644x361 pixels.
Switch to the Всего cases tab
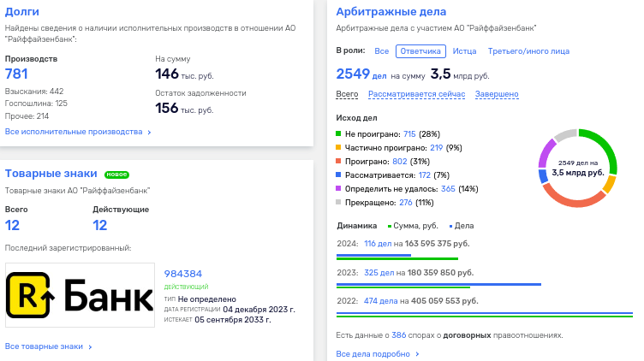tap(347, 94)
